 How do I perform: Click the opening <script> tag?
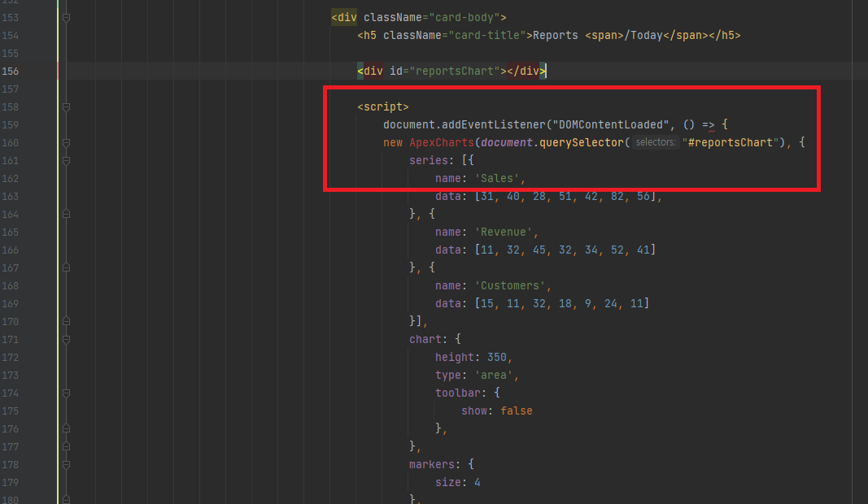click(x=383, y=106)
